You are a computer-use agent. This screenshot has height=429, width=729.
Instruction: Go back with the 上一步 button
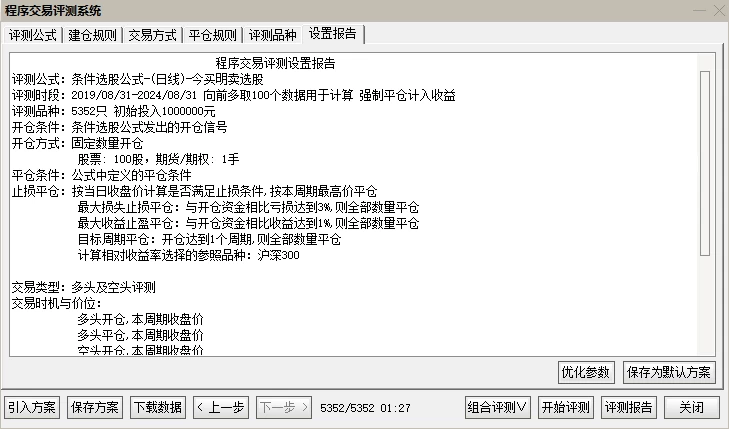pyautogui.click(x=221, y=408)
